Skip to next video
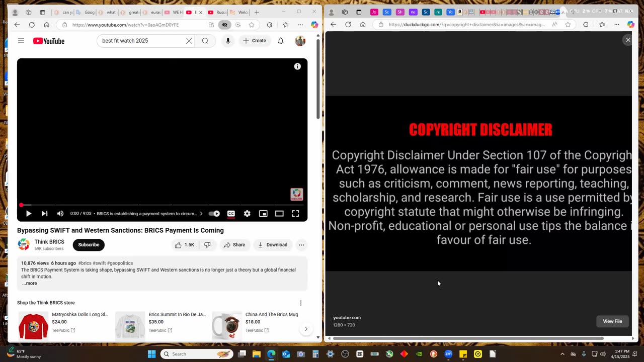Screen dimensions: 644x362 [x=44, y=214]
